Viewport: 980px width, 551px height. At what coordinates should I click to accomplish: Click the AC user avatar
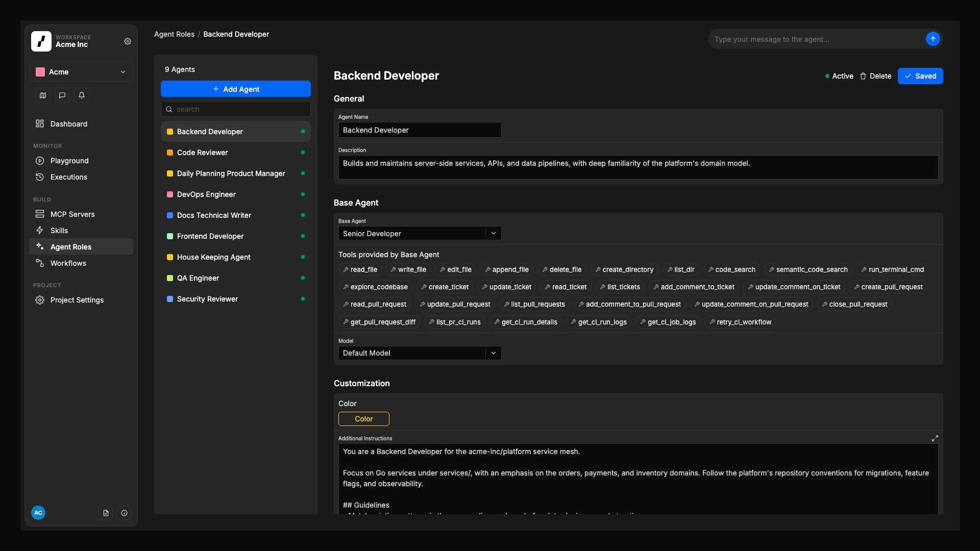pyautogui.click(x=38, y=513)
